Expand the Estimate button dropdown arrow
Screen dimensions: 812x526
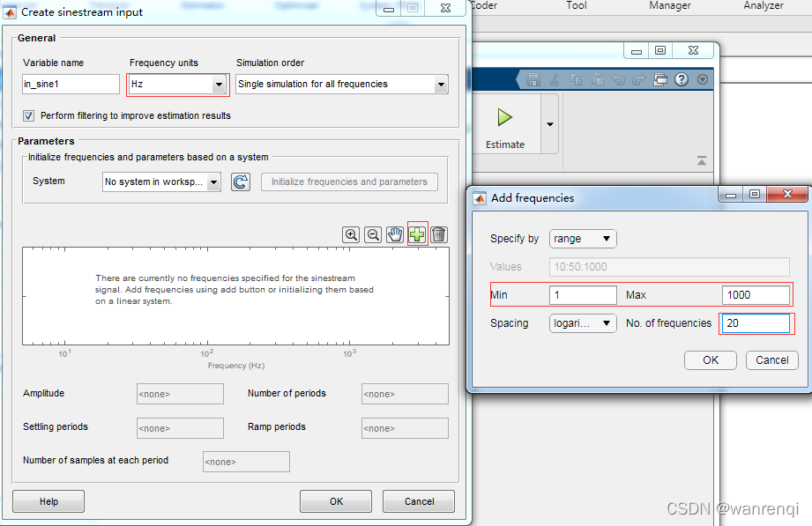click(x=550, y=123)
